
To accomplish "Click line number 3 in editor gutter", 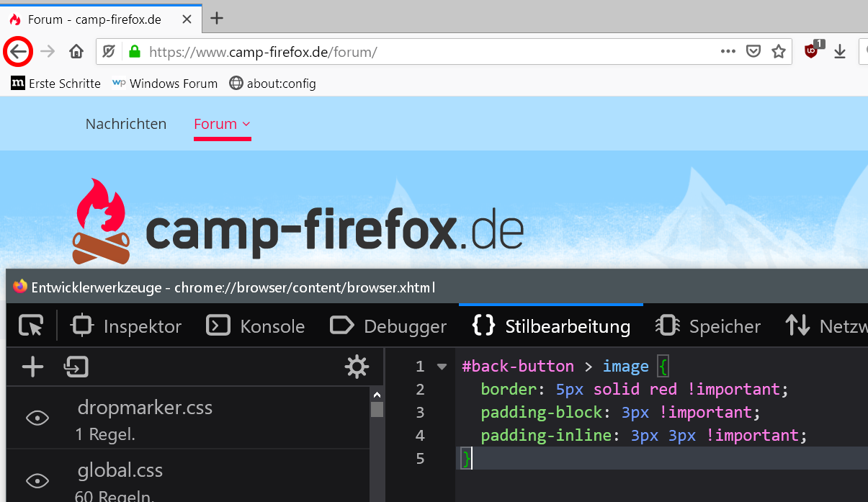I will coord(420,413).
